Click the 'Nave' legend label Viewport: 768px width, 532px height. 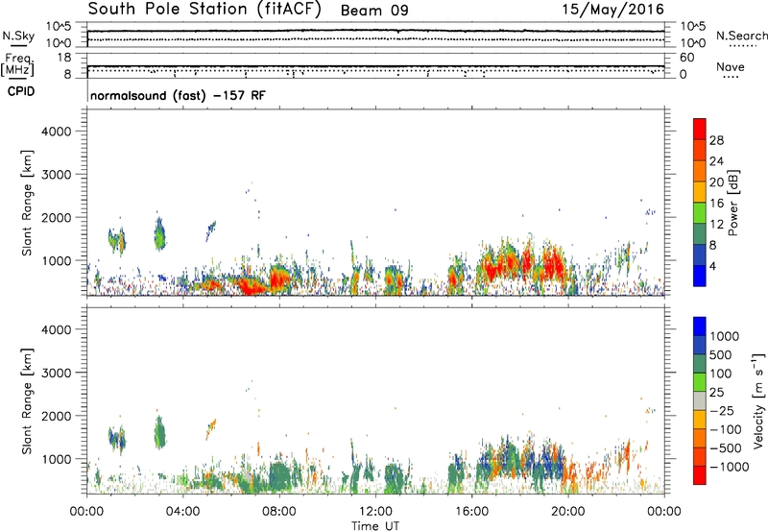[731, 66]
